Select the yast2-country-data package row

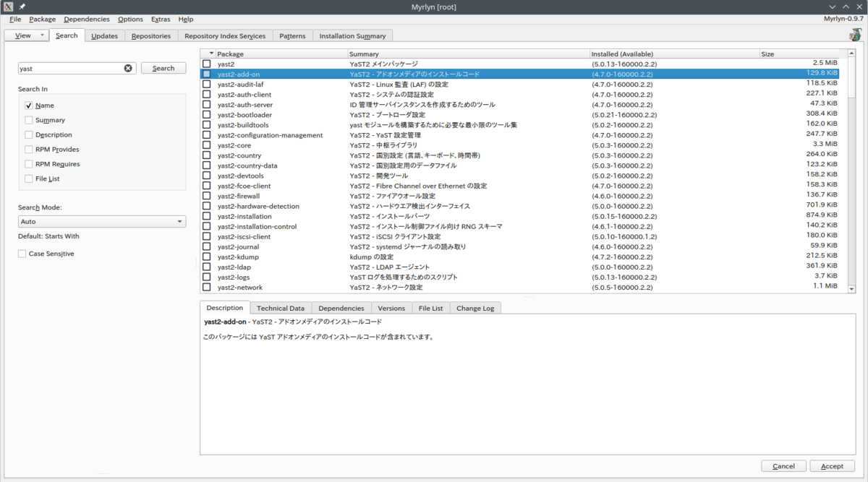[x=519, y=165]
